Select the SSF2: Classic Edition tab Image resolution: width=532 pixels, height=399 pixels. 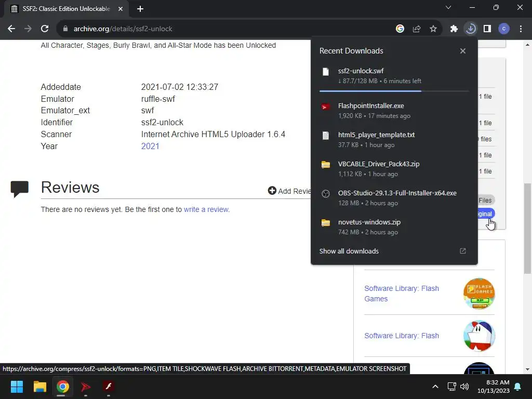point(66,9)
